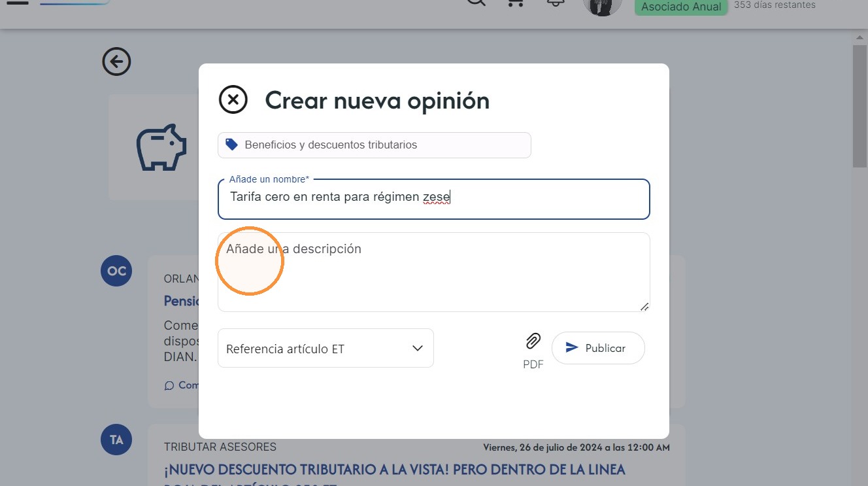Click the TA author avatar
This screenshot has width=868, height=486.
[x=116, y=440]
